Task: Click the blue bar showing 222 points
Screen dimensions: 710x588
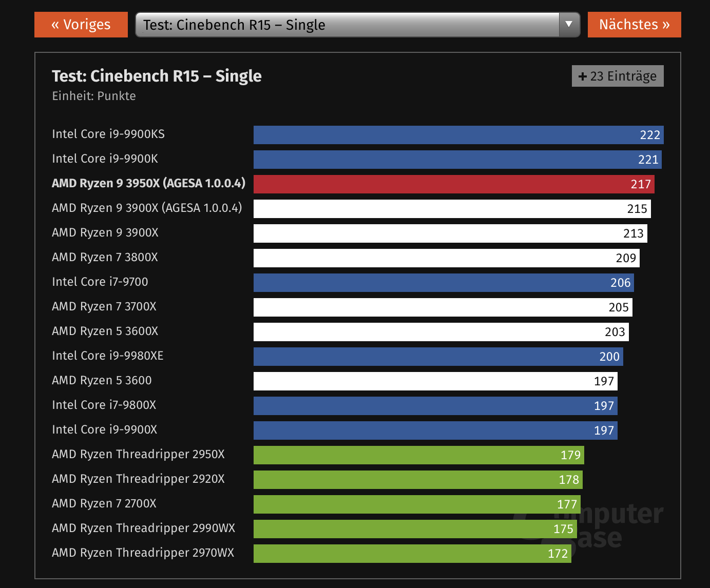Action: pos(458,135)
